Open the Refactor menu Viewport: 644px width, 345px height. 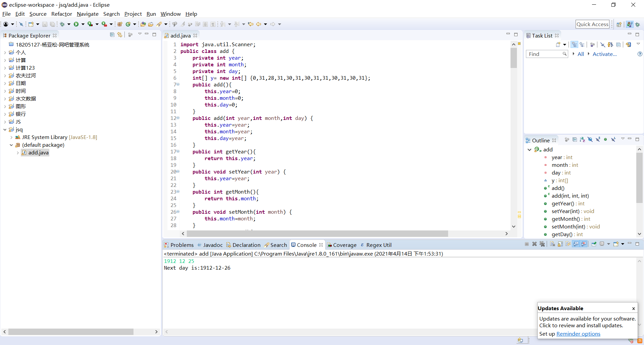(x=62, y=14)
